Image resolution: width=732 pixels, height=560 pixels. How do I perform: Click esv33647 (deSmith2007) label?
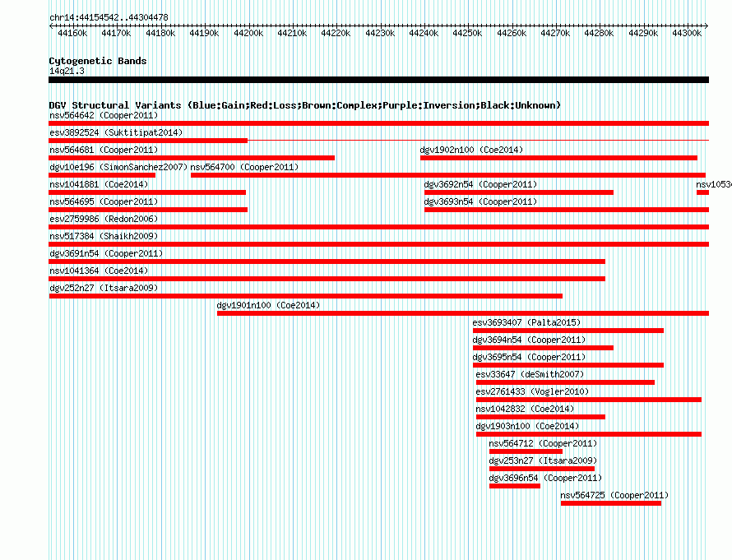coord(530,374)
